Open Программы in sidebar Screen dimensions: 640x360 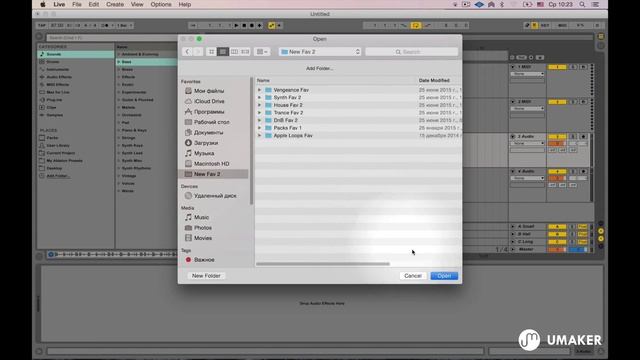(x=209, y=112)
